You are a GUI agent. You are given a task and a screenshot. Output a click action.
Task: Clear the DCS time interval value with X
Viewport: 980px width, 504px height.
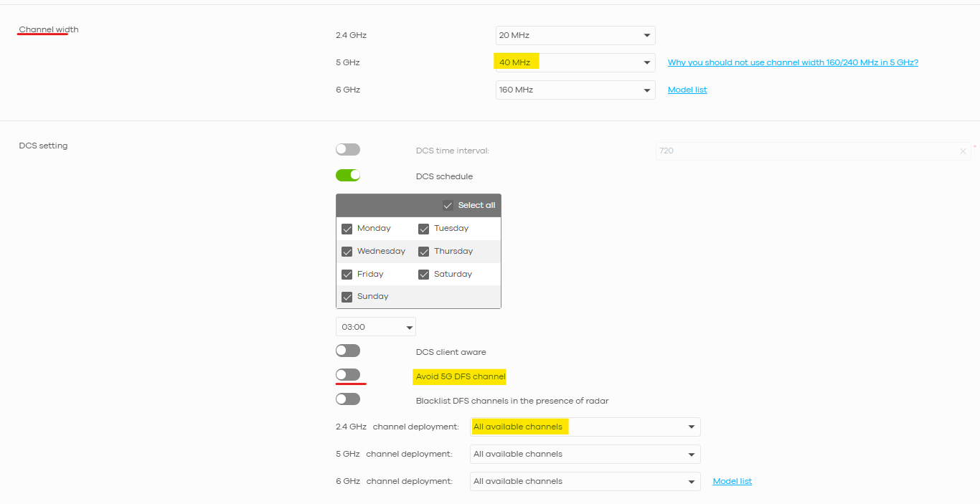963,151
